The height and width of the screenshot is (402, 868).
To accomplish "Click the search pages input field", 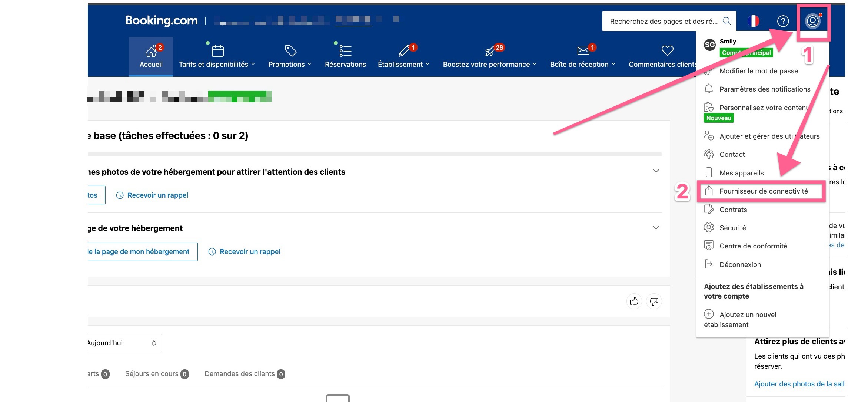I will [663, 21].
